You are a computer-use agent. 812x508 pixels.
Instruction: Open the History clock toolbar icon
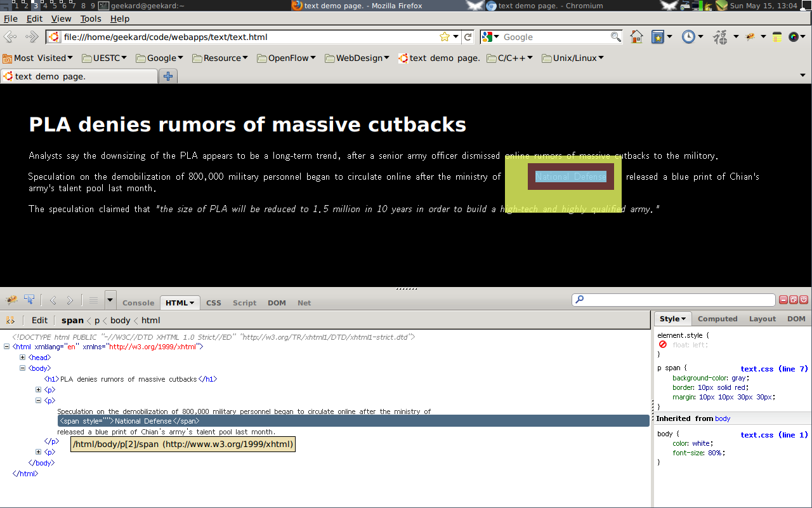tap(688, 37)
